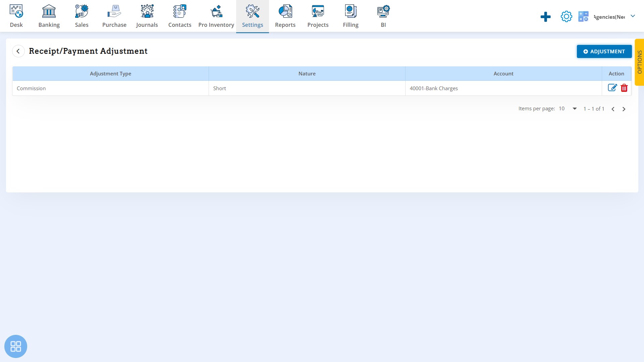644x362 pixels.
Task: Navigate to Sales module
Action: click(82, 16)
